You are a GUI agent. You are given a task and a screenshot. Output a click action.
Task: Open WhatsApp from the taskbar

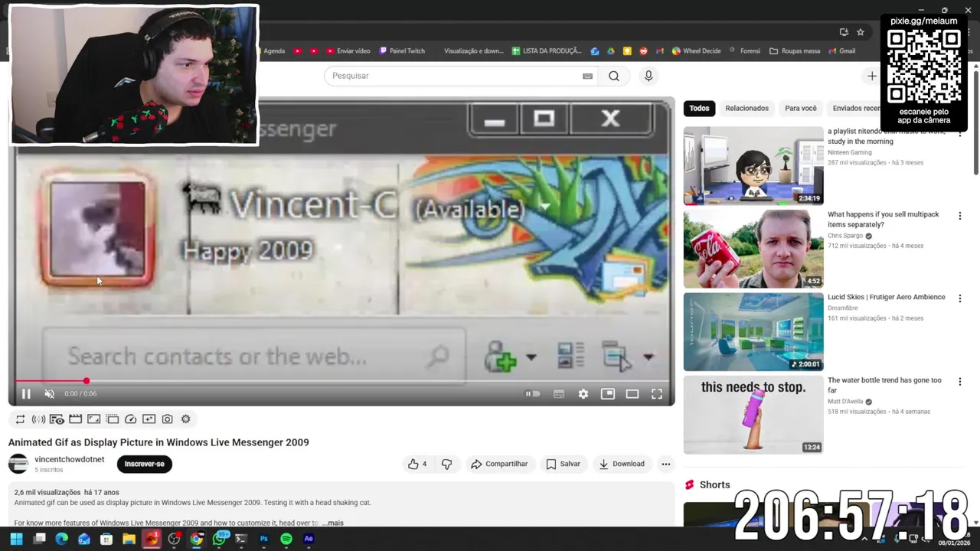coord(219,539)
